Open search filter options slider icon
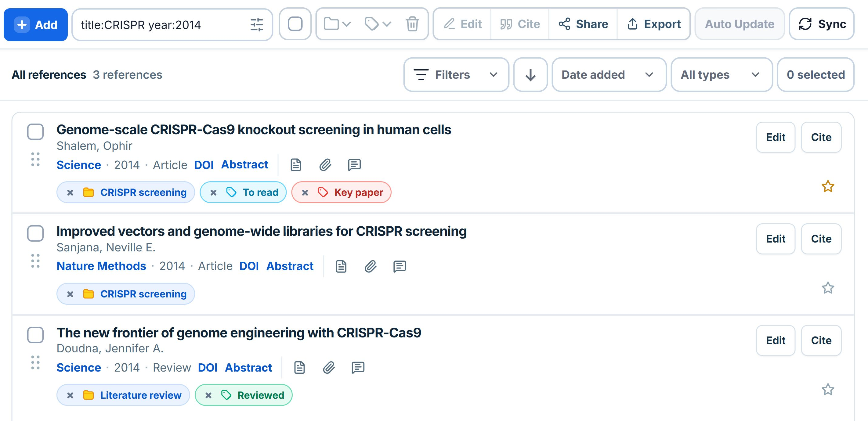 coord(256,25)
